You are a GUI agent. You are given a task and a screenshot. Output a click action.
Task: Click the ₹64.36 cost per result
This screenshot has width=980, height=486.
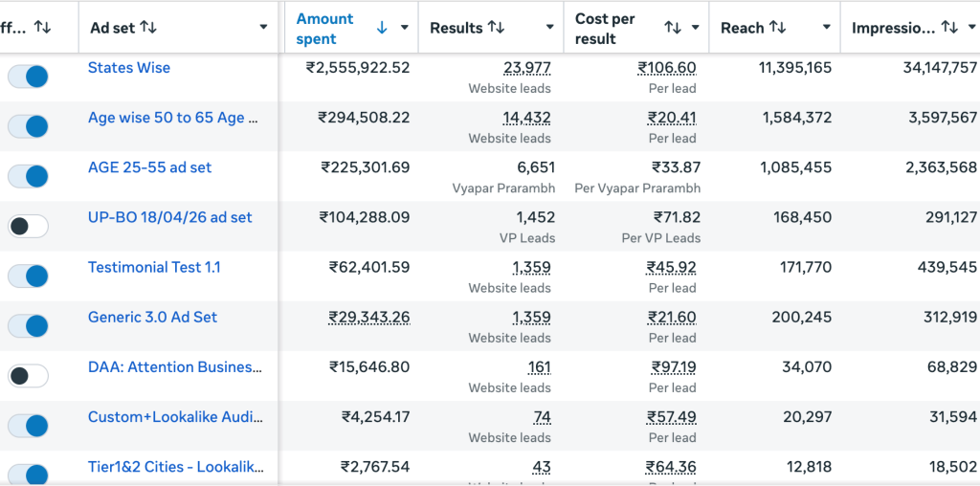point(671,467)
